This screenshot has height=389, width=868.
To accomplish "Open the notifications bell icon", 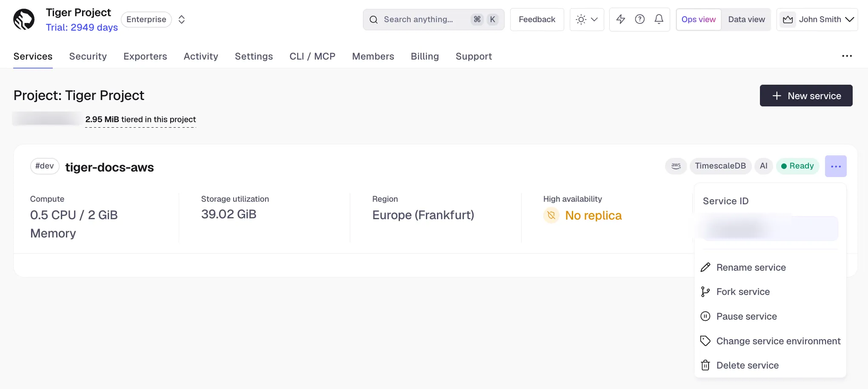I will coord(659,19).
